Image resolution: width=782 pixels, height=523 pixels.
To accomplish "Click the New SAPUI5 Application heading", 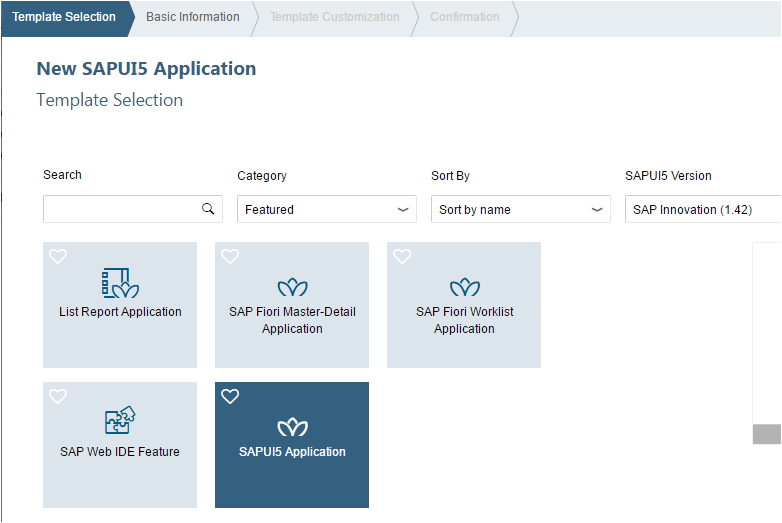I will tap(146, 69).
